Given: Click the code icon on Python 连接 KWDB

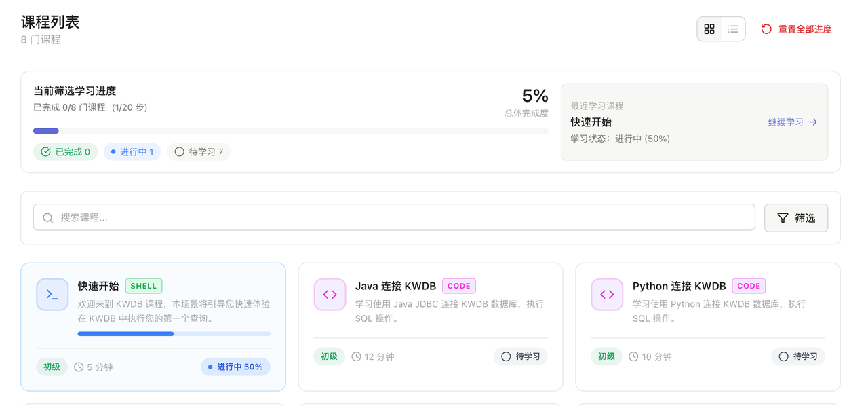Looking at the screenshot, I should tap(607, 295).
